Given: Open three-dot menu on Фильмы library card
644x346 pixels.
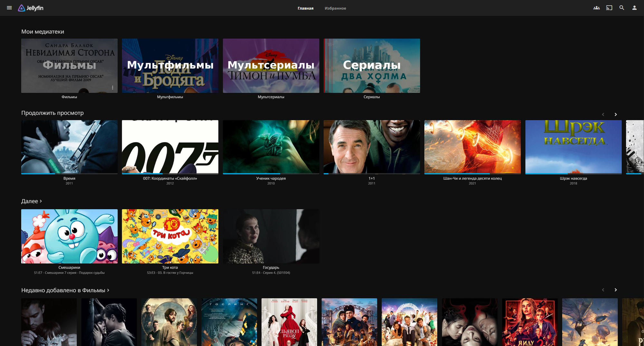Looking at the screenshot, I should pos(112,88).
